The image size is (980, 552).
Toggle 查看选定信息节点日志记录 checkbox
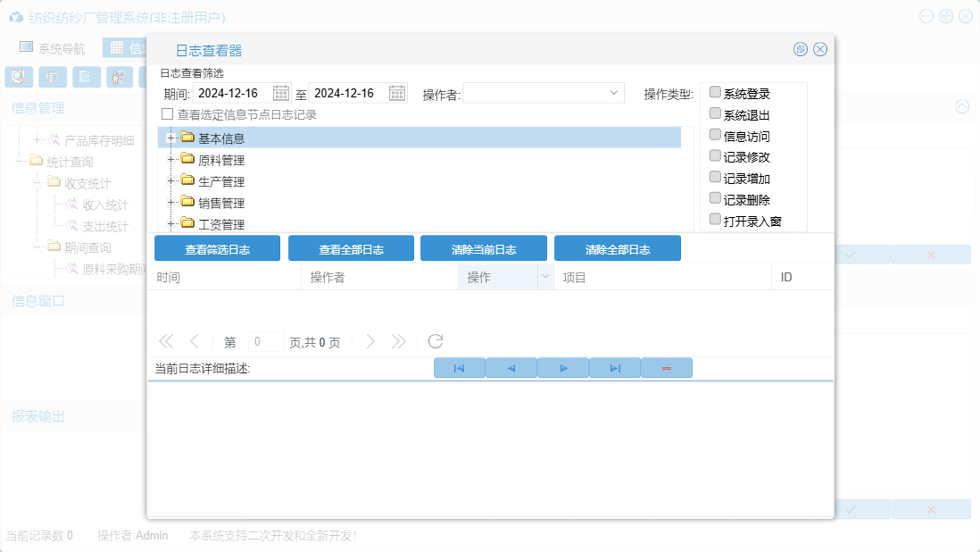[167, 114]
